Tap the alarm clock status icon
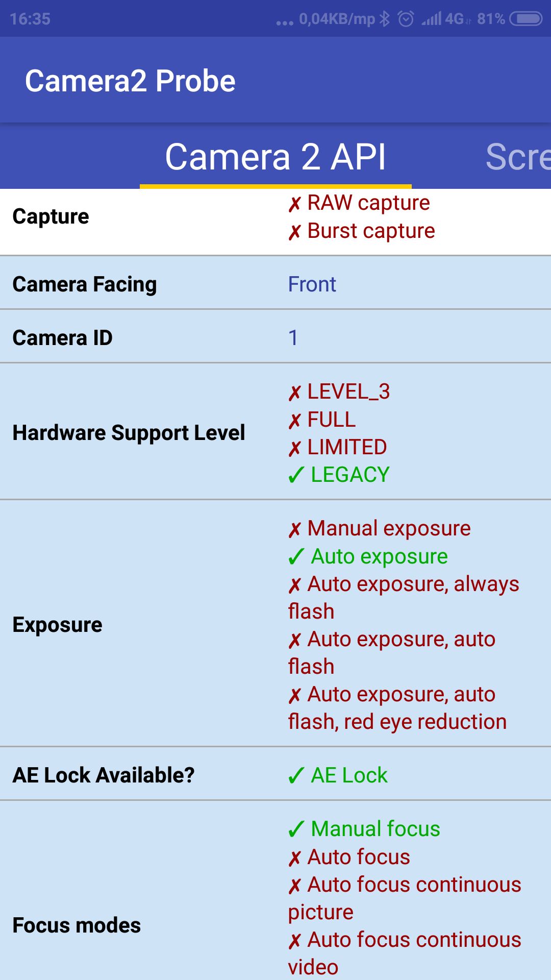Viewport: 551px width, 980px height. pyautogui.click(x=406, y=19)
